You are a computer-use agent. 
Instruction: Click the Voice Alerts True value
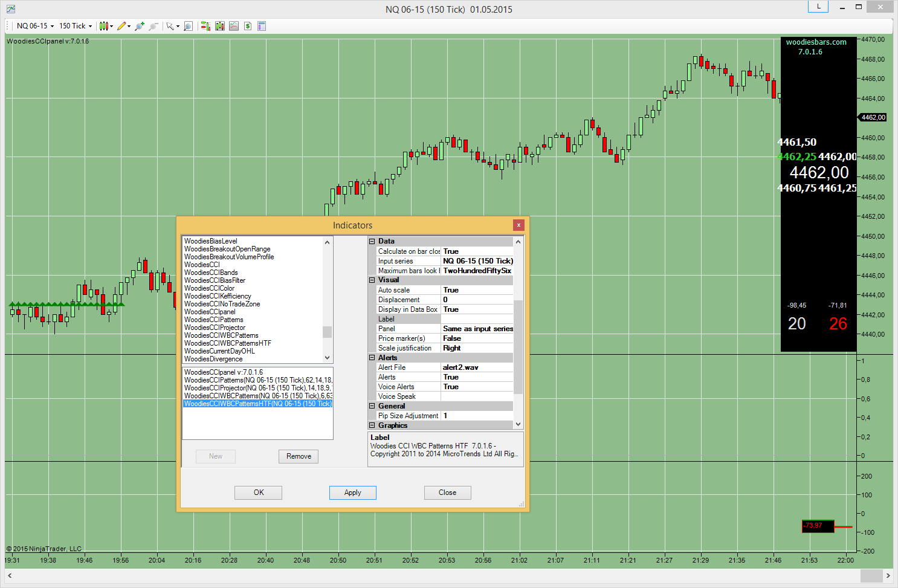477,387
